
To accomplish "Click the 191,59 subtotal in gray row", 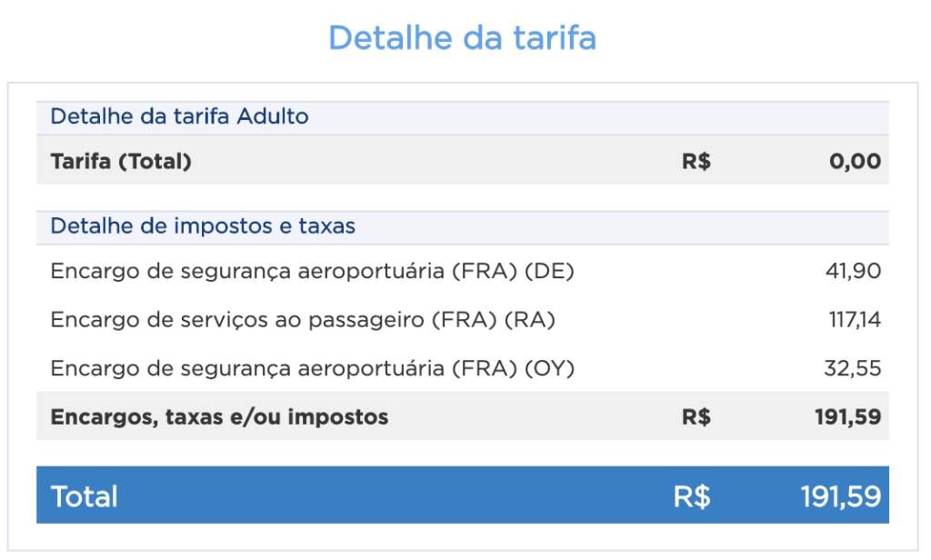I will [x=848, y=417].
